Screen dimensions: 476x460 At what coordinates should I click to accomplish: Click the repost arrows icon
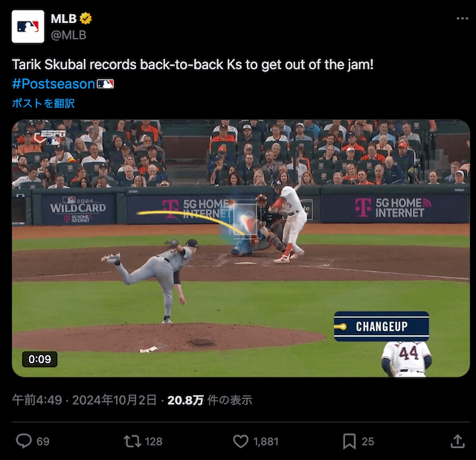(x=132, y=441)
